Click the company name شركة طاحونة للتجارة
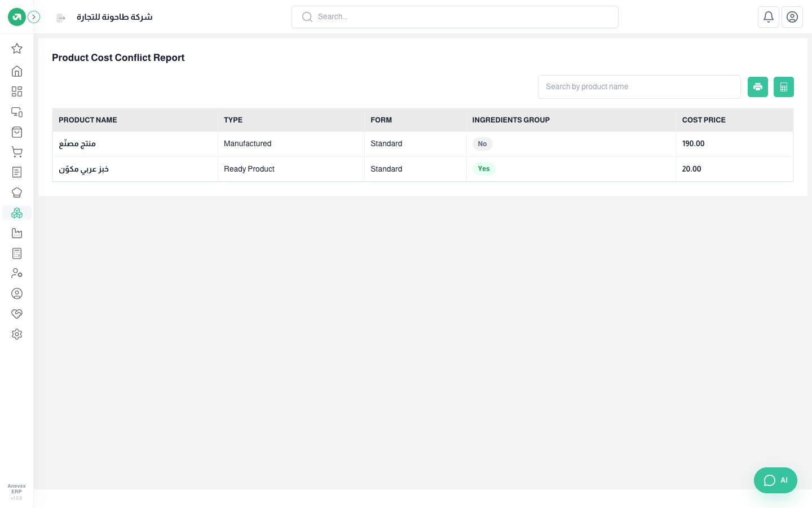 [x=114, y=17]
